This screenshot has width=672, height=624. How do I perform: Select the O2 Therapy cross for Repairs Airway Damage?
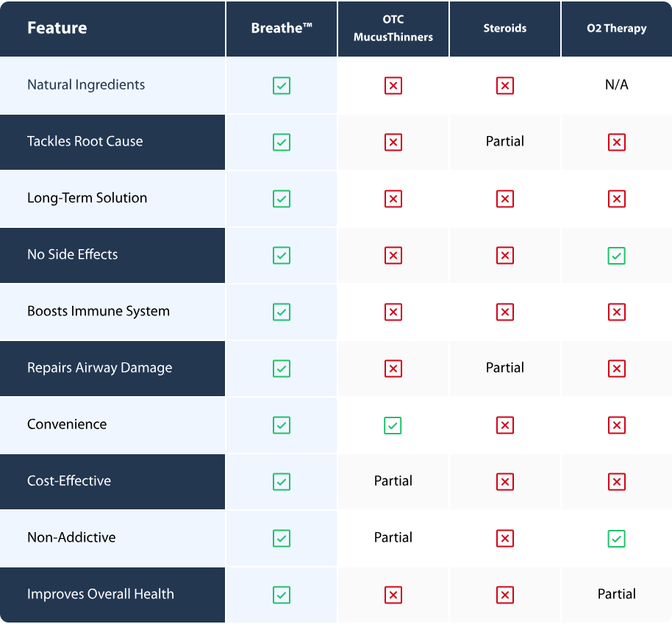(x=617, y=368)
